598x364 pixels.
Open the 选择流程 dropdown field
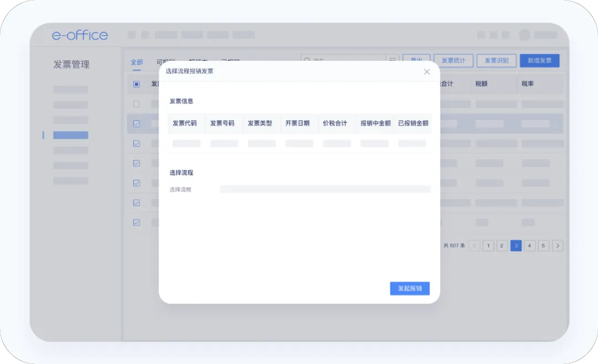325,189
